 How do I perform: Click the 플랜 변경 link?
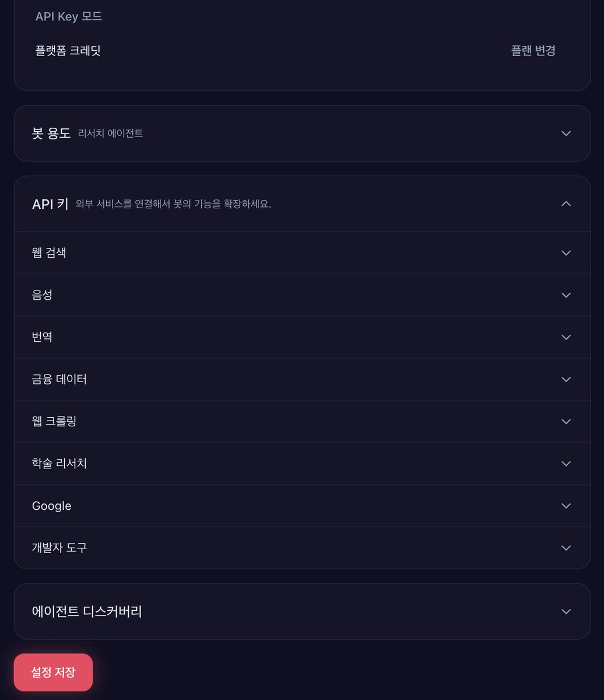pyautogui.click(x=533, y=51)
